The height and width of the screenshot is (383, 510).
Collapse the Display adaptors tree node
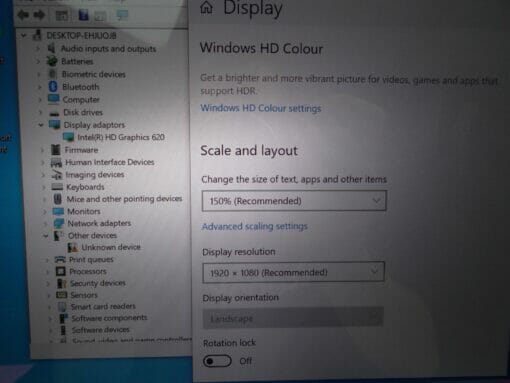(41, 125)
